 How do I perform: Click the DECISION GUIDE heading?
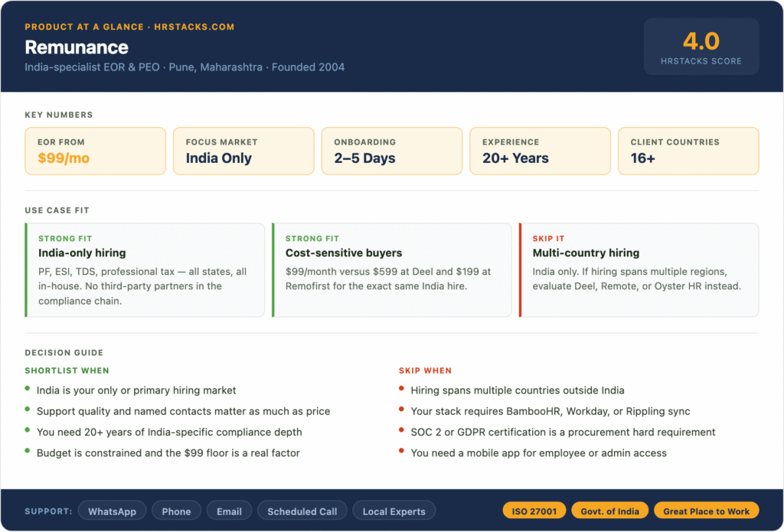pyautogui.click(x=64, y=353)
